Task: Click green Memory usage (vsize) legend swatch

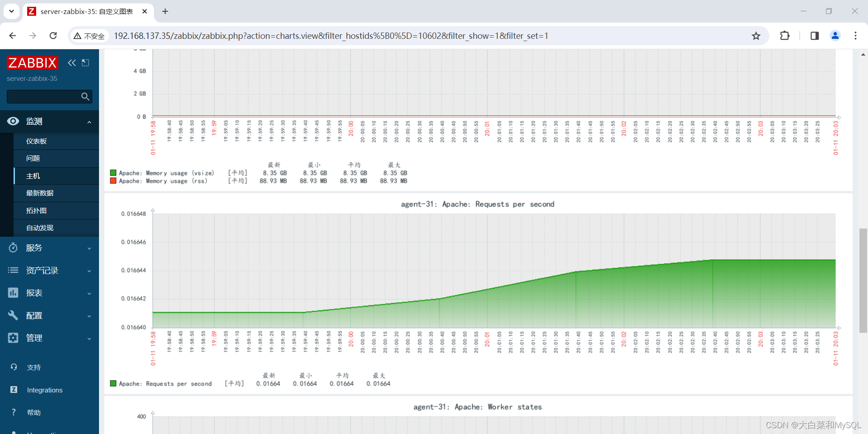Action: 113,173
